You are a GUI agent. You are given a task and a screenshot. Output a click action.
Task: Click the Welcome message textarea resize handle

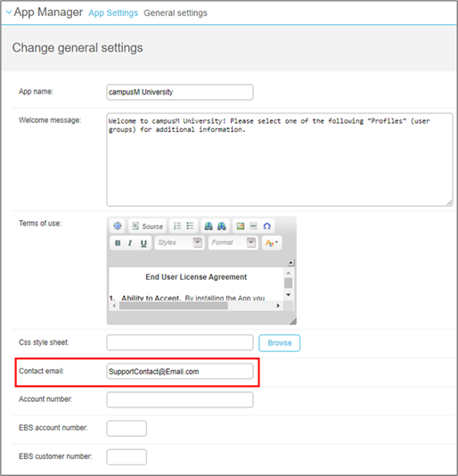(449, 203)
